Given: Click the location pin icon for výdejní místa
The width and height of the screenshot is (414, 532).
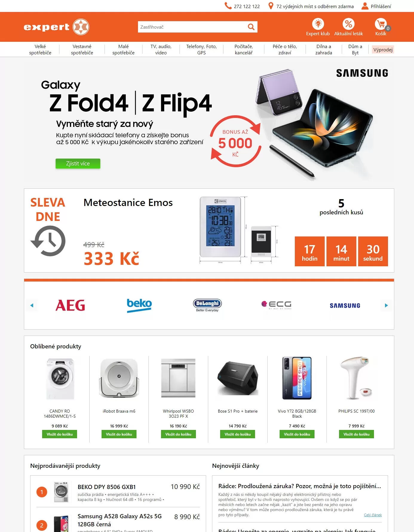Looking at the screenshot, I should (271, 6).
